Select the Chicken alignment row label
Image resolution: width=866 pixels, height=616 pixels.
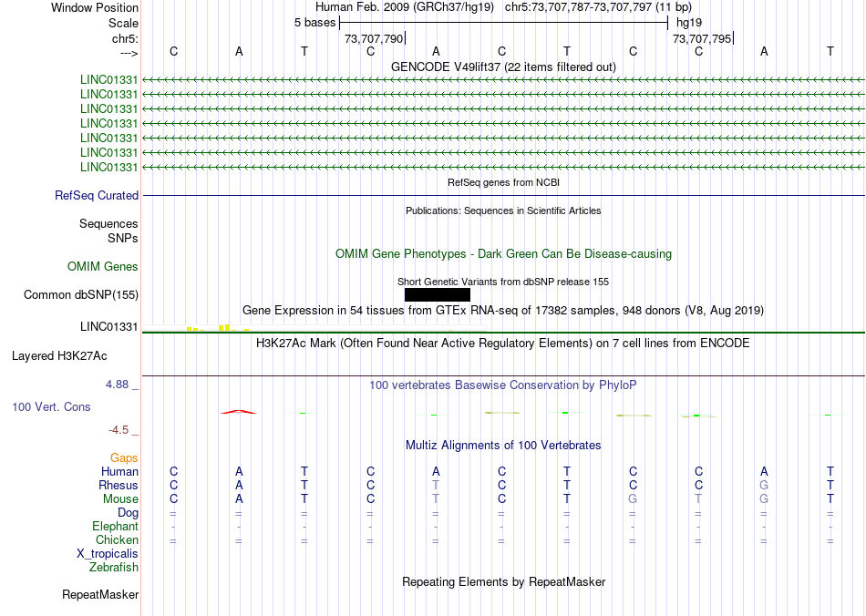[117, 539]
